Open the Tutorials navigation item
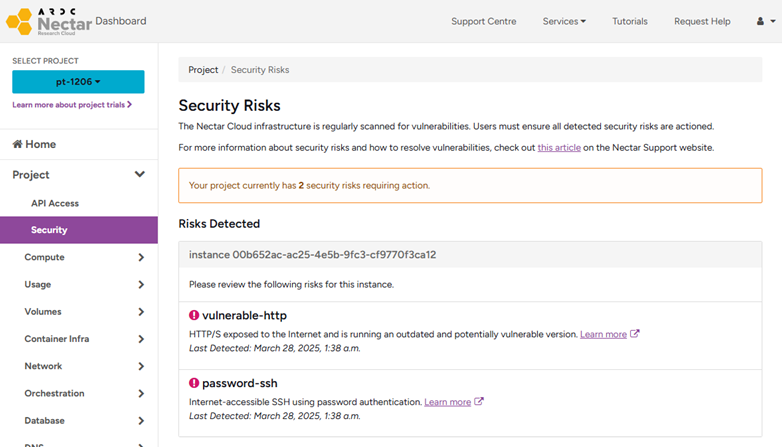 point(629,21)
